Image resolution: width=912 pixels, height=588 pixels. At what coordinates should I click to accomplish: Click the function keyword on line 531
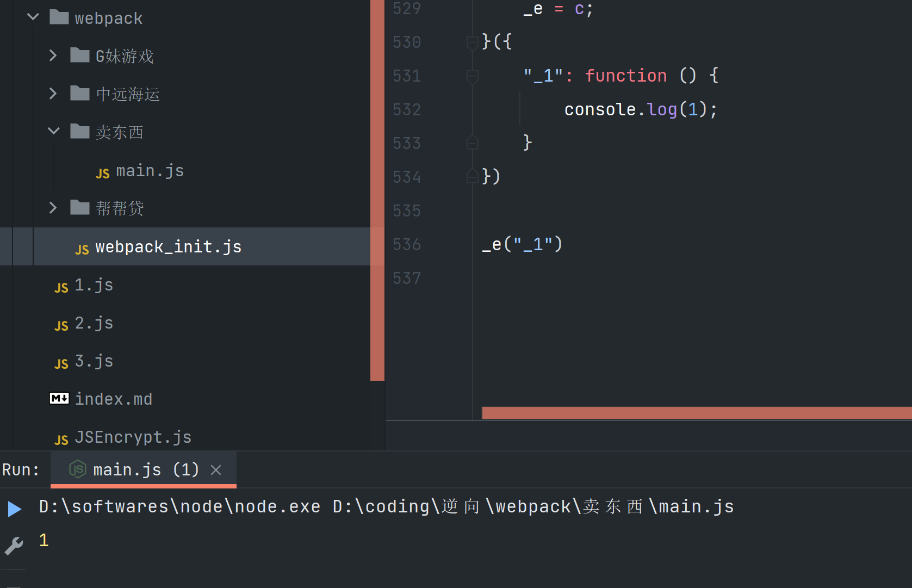pyautogui.click(x=626, y=76)
